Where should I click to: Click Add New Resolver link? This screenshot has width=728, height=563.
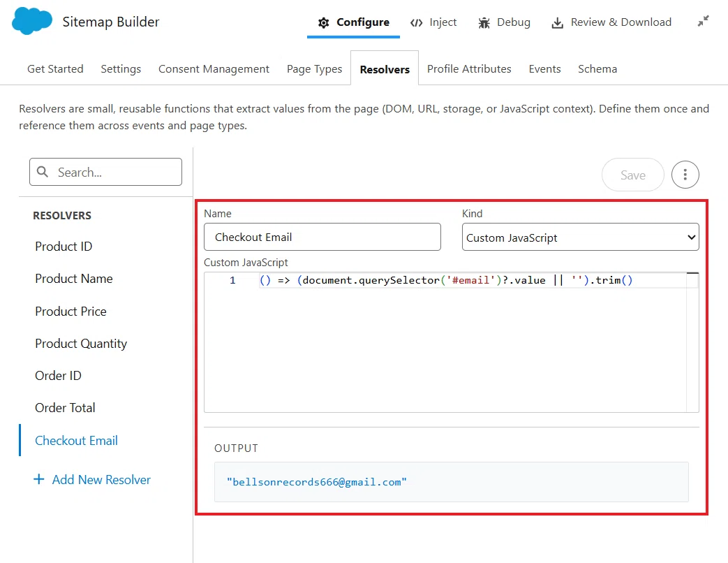click(x=101, y=479)
